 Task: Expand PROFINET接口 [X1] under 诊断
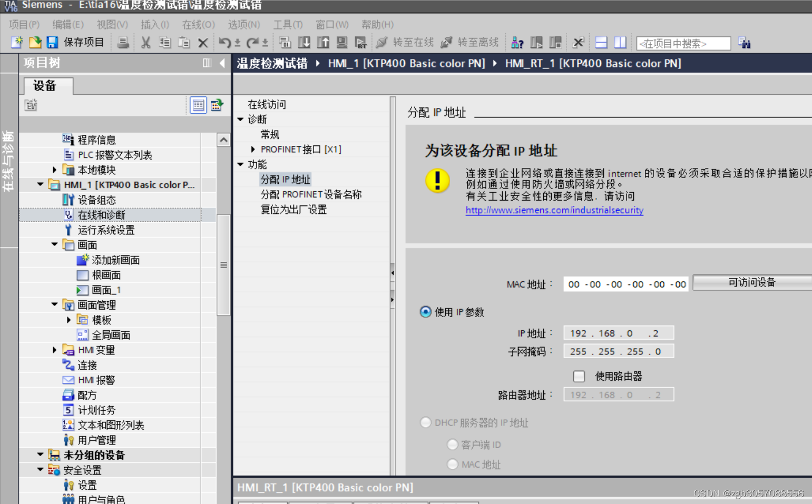(253, 150)
